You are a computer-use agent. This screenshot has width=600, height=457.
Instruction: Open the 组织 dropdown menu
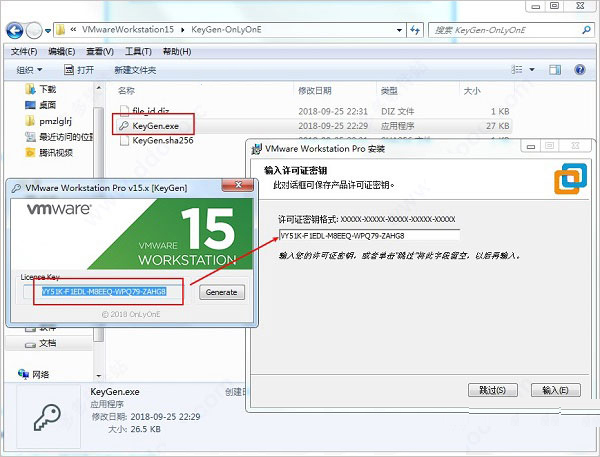pyautogui.click(x=29, y=70)
